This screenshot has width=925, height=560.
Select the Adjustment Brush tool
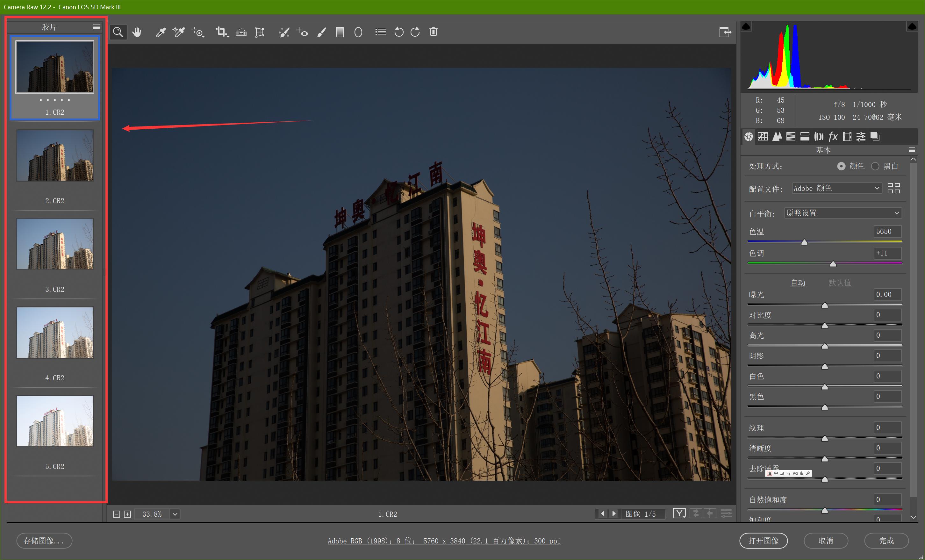pos(321,32)
